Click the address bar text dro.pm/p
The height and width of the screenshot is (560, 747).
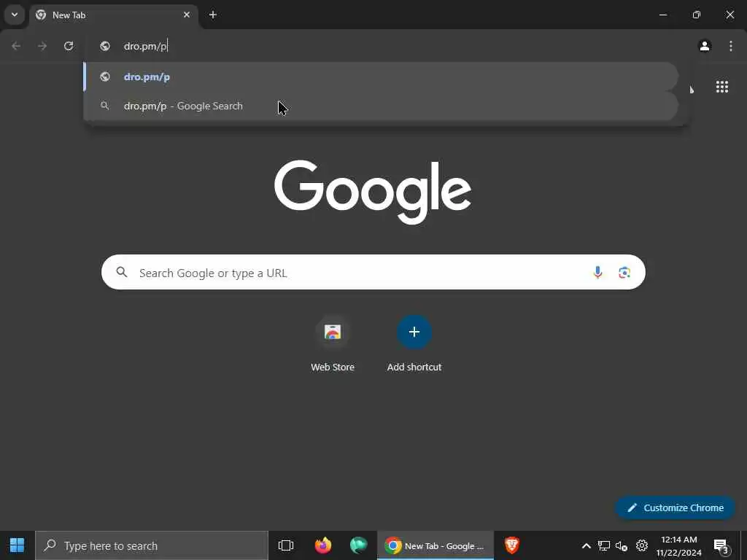[x=145, y=46]
